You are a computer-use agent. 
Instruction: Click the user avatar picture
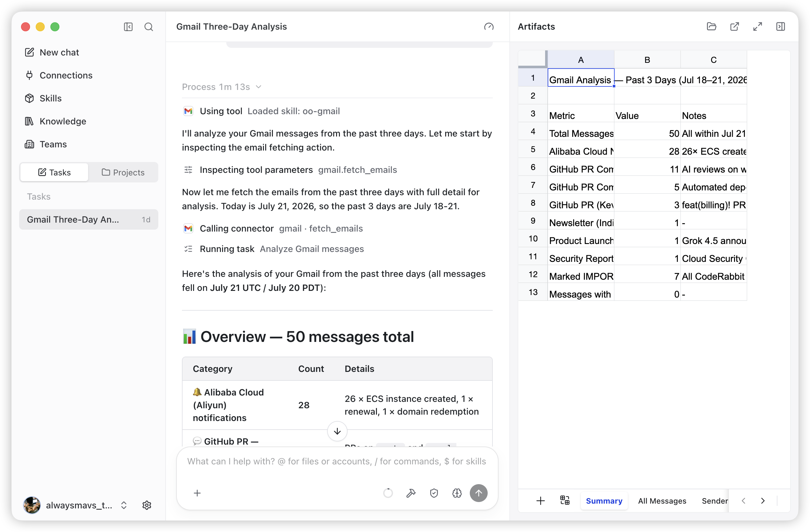[32, 506]
